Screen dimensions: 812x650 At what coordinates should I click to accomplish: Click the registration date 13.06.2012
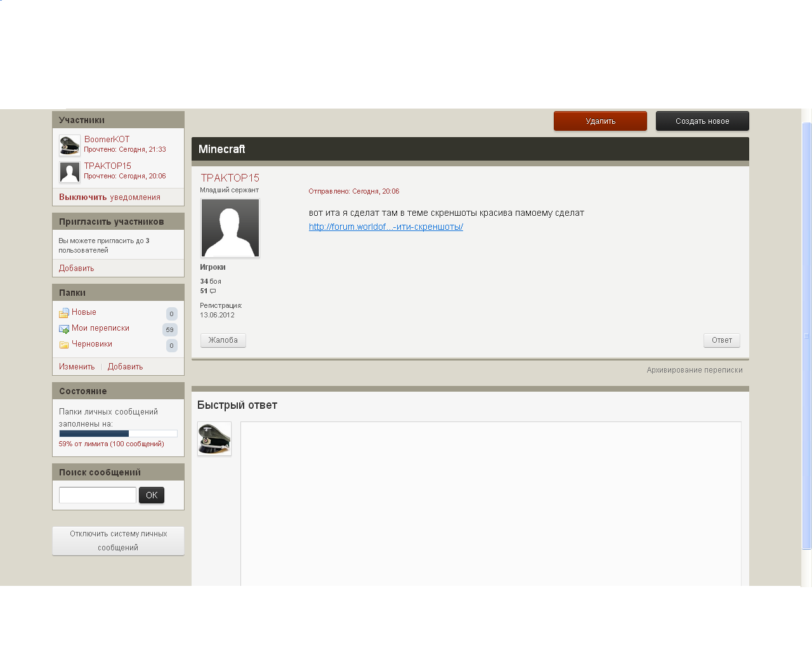218,315
